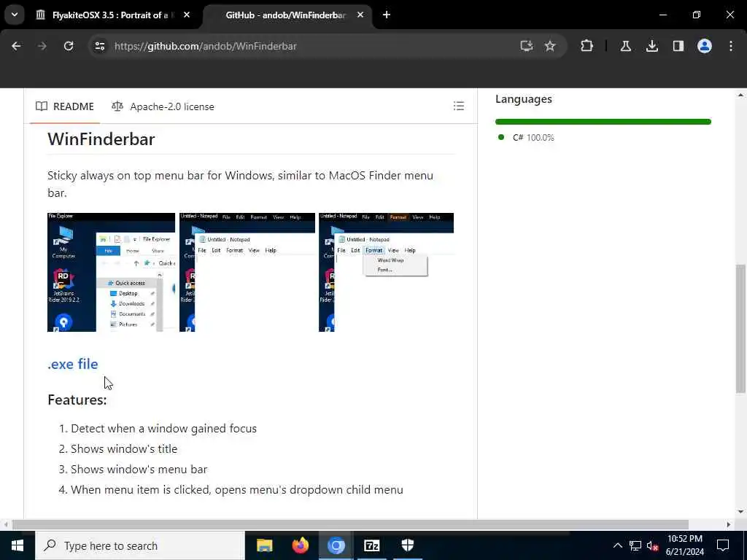Select the README tab

coord(65,106)
